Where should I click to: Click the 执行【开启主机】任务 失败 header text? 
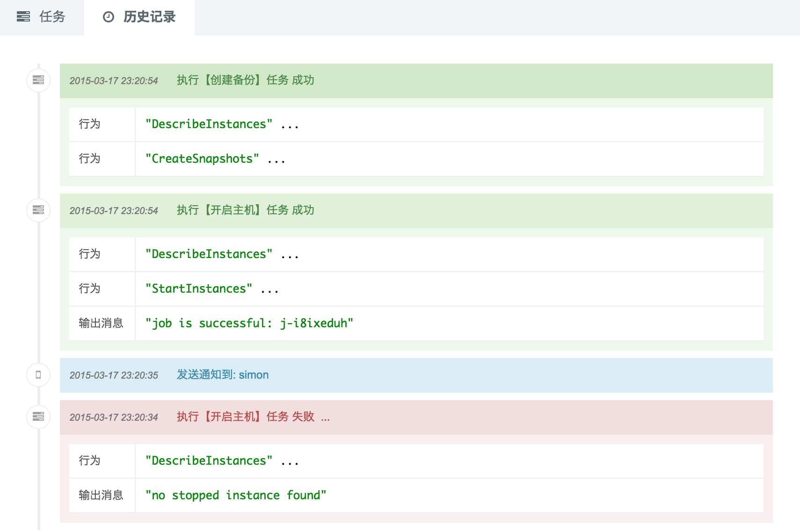245,417
